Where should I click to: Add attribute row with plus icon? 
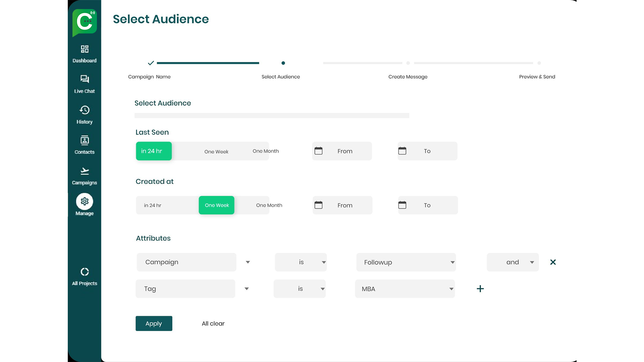coord(480,289)
